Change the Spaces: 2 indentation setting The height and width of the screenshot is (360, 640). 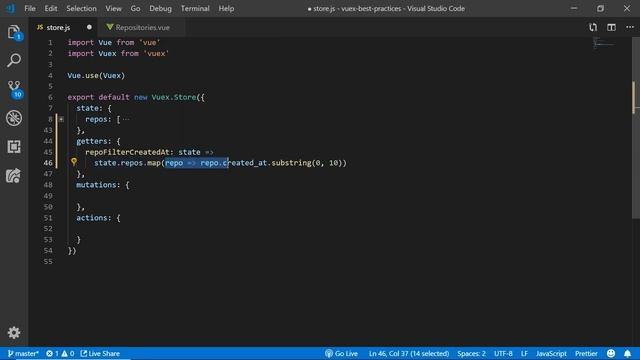coord(471,353)
